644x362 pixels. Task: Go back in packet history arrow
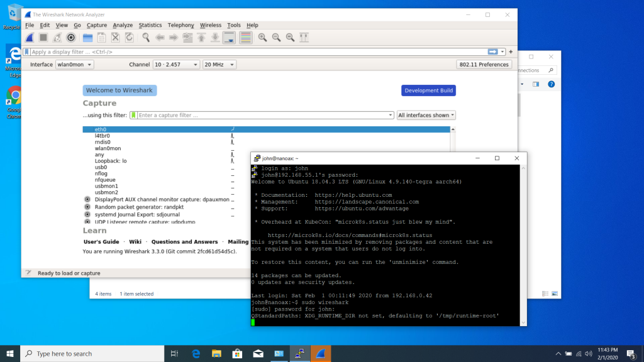pyautogui.click(x=160, y=38)
